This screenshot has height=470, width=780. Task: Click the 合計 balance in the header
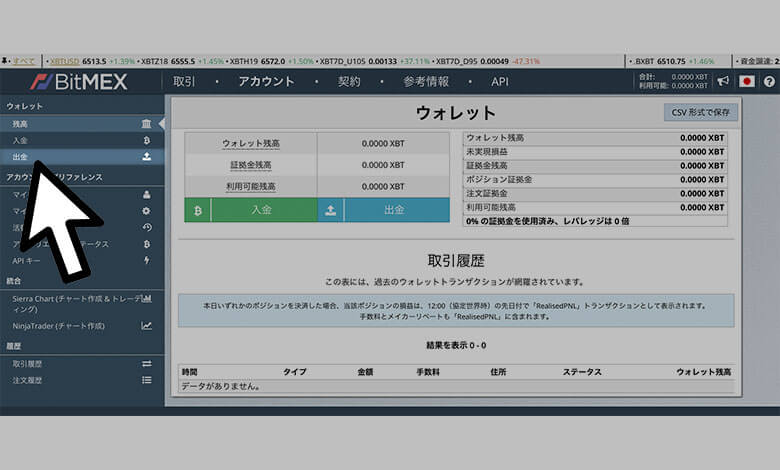[673, 77]
